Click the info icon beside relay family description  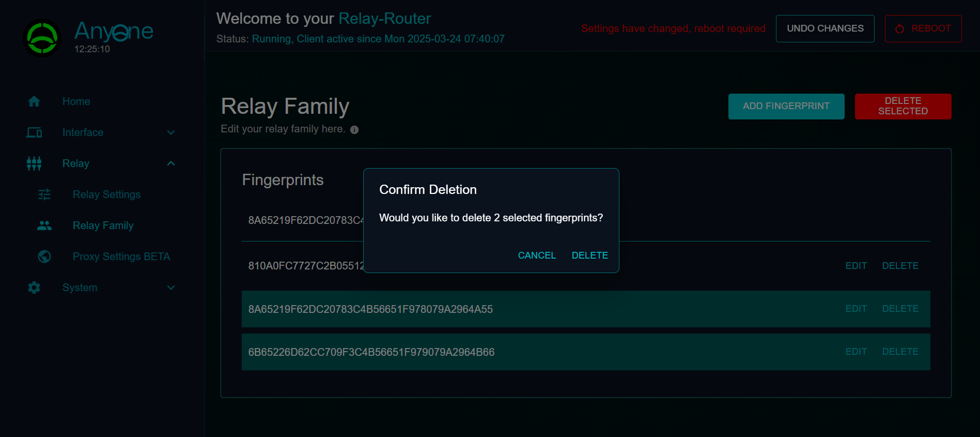(x=354, y=130)
